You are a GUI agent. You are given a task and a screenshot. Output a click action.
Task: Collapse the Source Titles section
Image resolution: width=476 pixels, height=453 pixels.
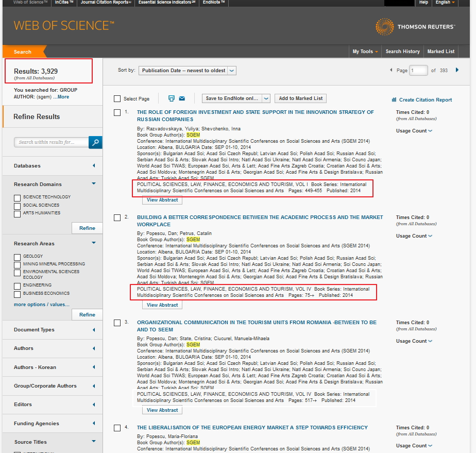pyautogui.click(x=94, y=442)
